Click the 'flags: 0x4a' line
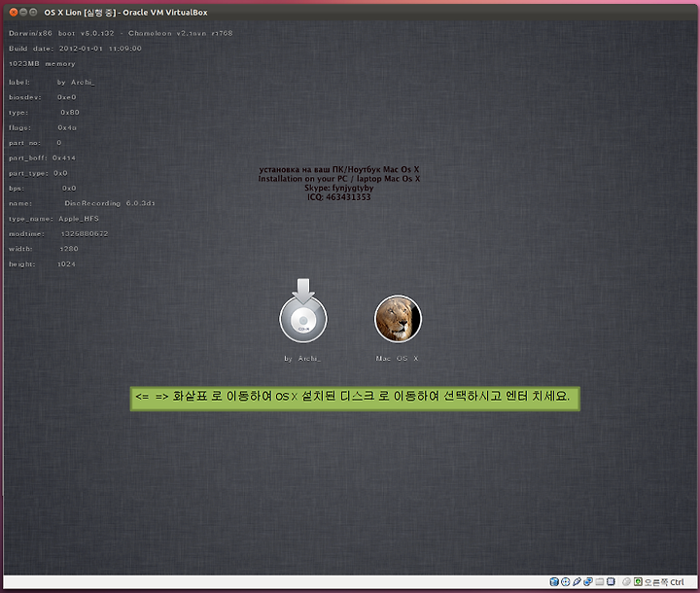 43,127
